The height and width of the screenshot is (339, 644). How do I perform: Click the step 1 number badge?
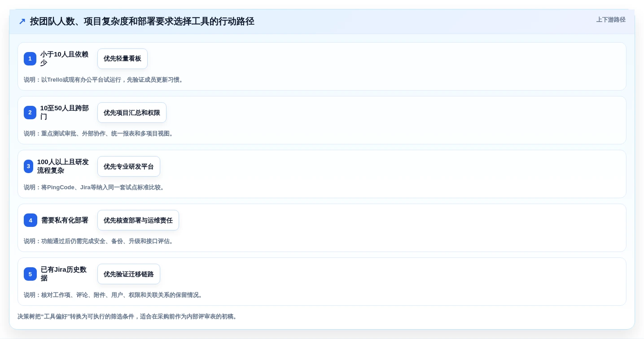pyautogui.click(x=30, y=59)
